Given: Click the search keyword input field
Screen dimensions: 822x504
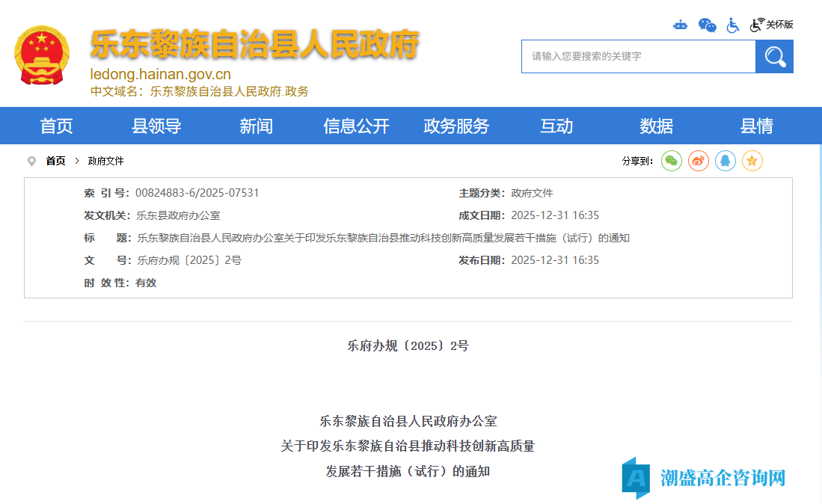Looking at the screenshot, I should [637, 56].
